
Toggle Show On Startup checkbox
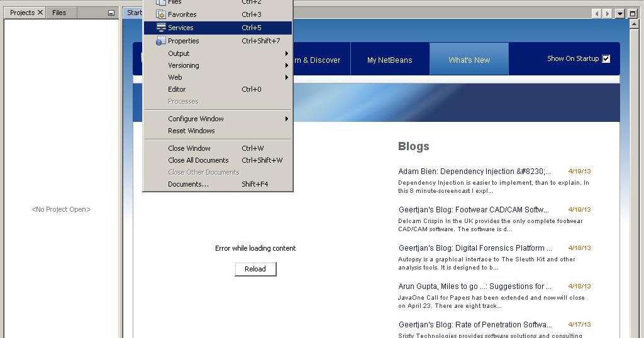(606, 58)
